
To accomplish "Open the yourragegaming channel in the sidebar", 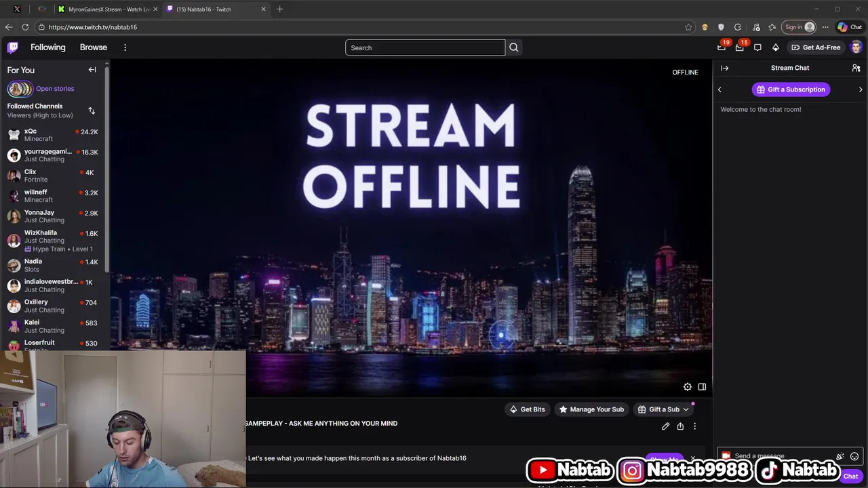I will pyautogui.click(x=53, y=155).
